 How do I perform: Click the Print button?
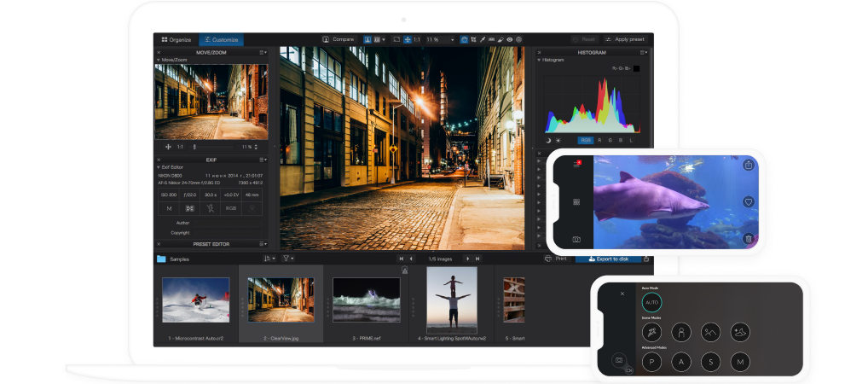point(556,259)
